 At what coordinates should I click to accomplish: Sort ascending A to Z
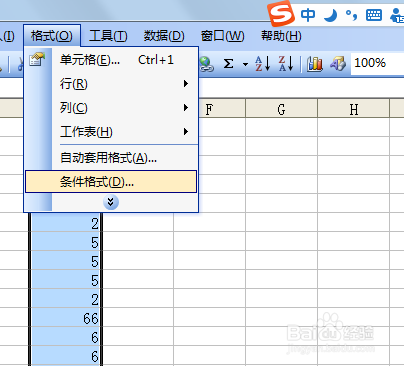(262, 63)
